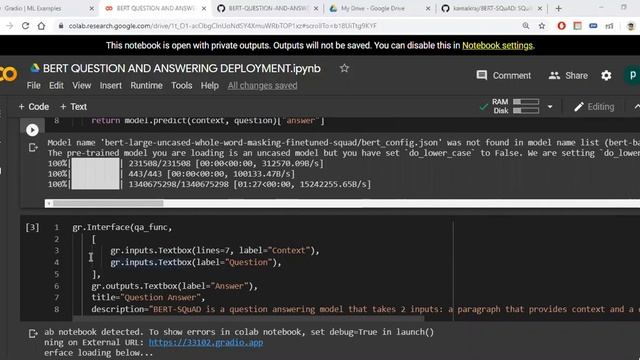The width and height of the screenshot is (640, 360).
Task: Open the Tools menu
Action: (182, 85)
